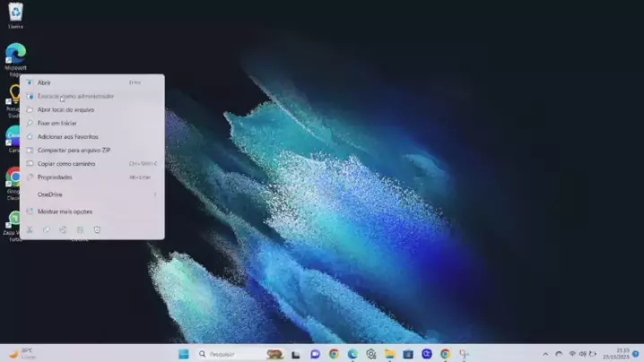Select 'Mostrar mais opções' to expand menu

65,211
